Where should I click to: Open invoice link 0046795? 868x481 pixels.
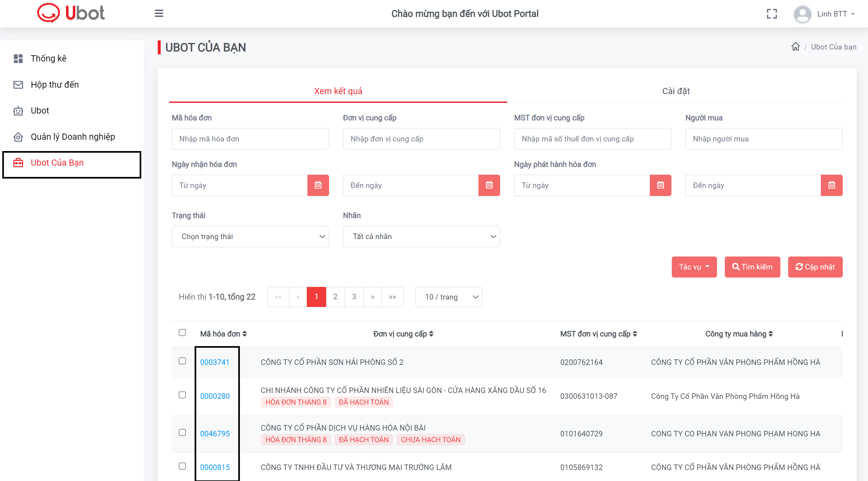coord(215,433)
